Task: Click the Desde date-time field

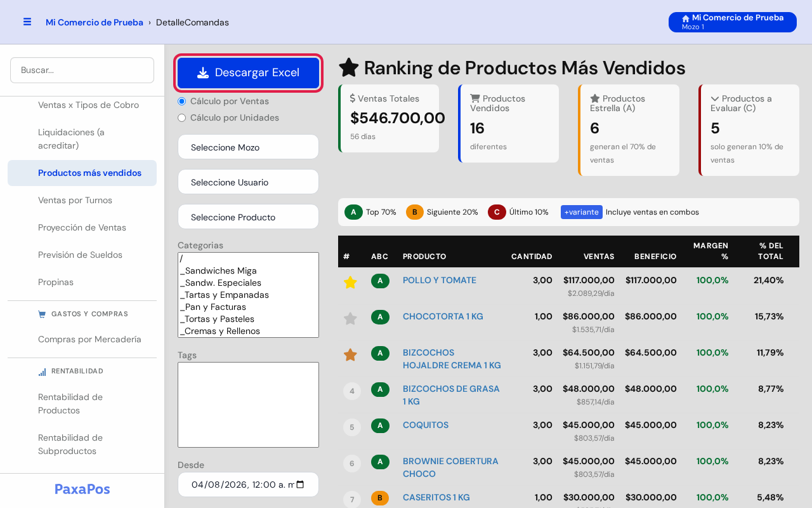Action: tap(248, 485)
